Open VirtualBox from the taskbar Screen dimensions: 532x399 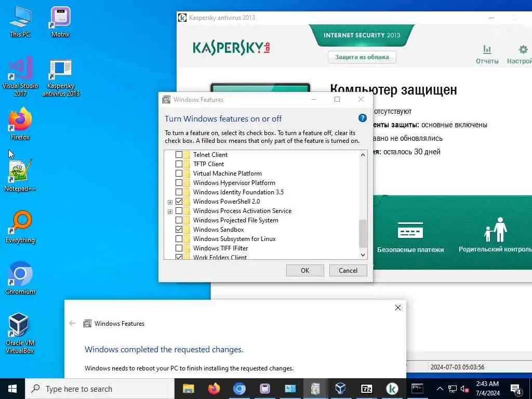[341, 389]
